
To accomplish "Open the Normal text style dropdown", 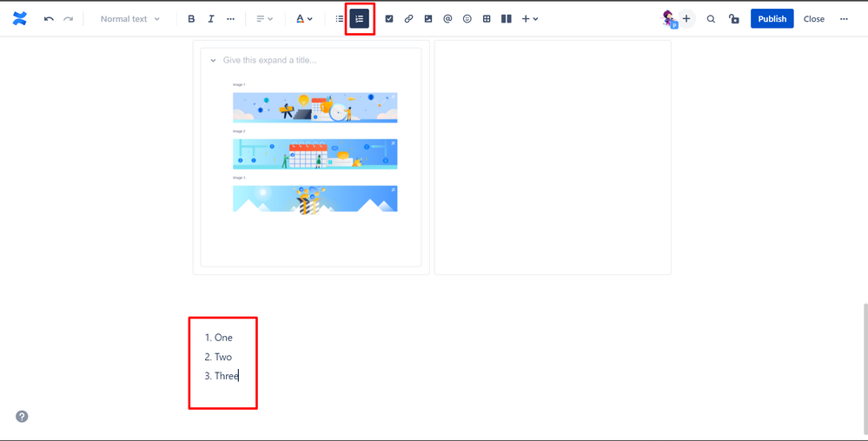I will 130,19.
